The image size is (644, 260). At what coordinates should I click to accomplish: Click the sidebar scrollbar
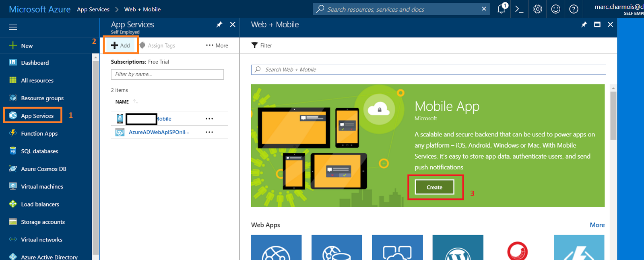coord(96,157)
